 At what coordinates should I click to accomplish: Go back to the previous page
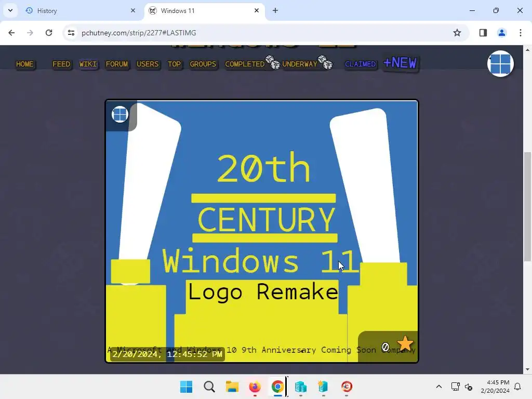pos(11,33)
